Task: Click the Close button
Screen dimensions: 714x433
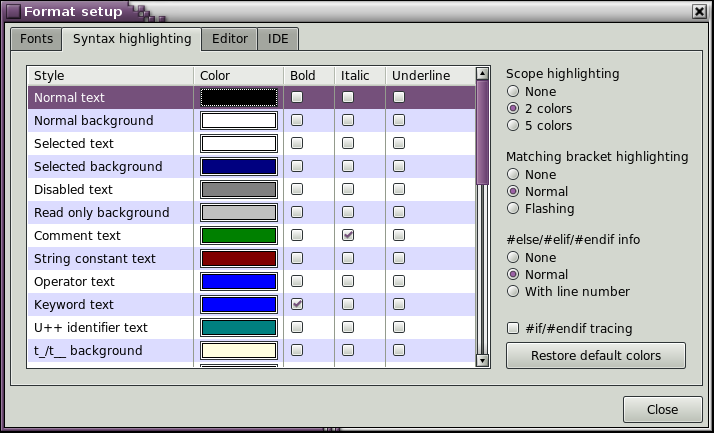Action: click(x=661, y=409)
